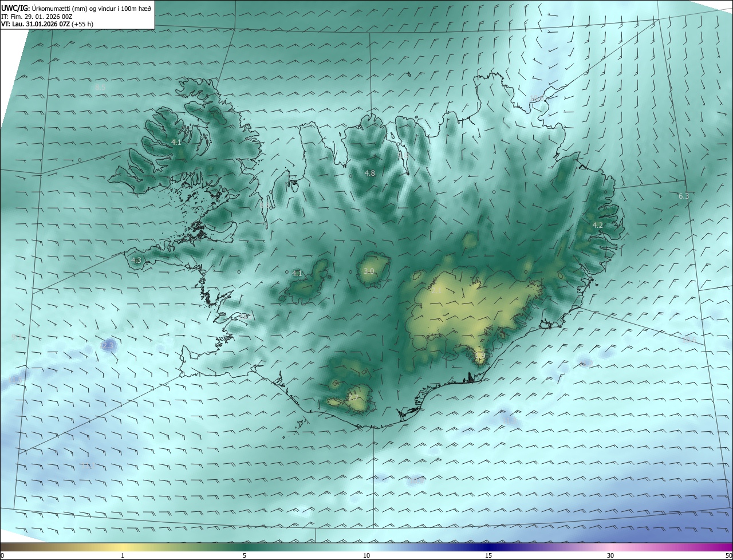
Task: Click the colorbar tick label 10
Action: [x=366, y=555]
